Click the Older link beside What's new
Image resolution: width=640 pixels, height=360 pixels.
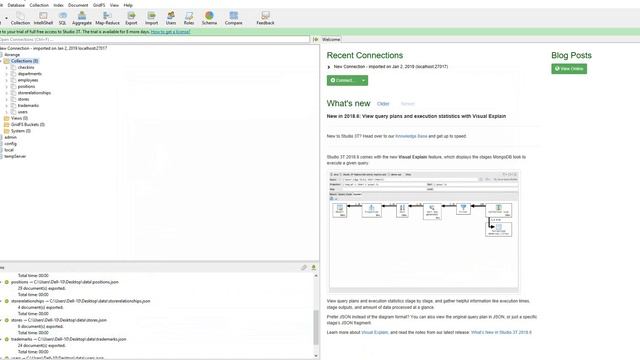point(383,104)
